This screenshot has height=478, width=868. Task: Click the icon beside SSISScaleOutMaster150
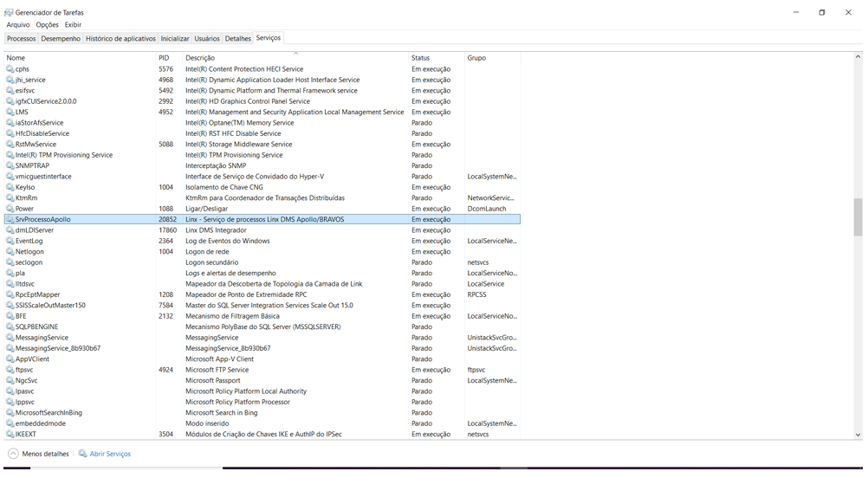pos(10,306)
